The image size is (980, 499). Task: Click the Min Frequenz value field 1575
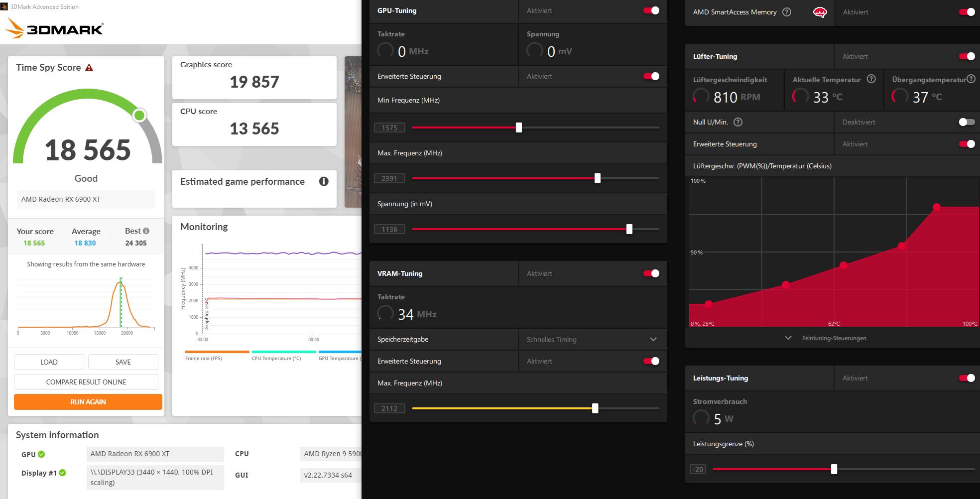[390, 128]
